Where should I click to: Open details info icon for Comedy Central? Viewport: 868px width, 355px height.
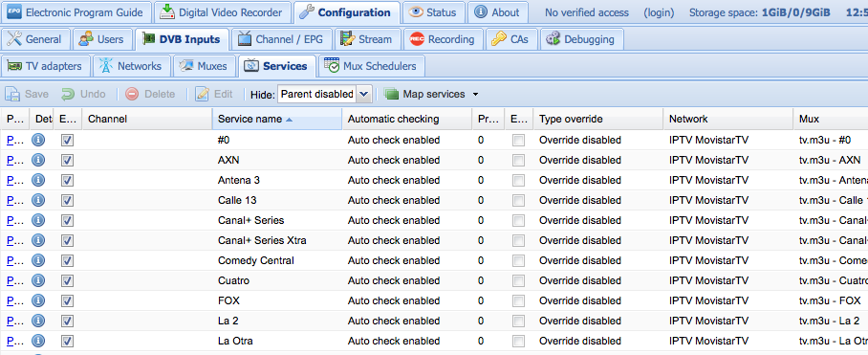[x=38, y=260]
